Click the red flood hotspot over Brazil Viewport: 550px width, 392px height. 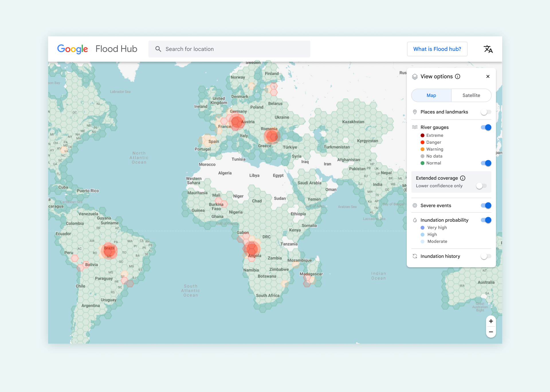[x=109, y=251]
